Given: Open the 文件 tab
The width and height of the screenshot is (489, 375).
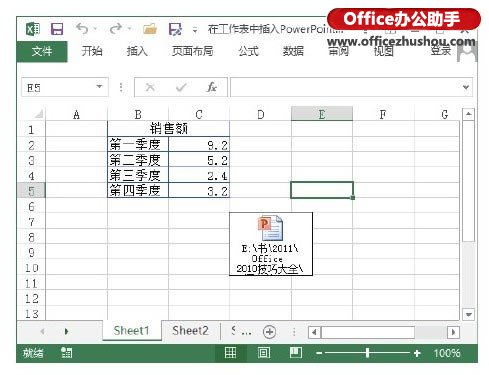Looking at the screenshot, I should tap(42, 51).
